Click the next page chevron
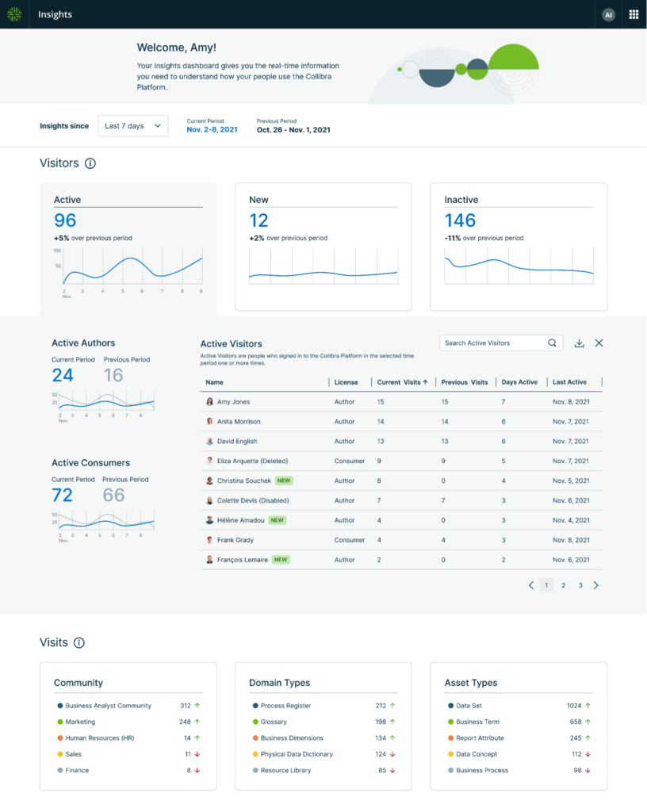 [x=596, y=584]
